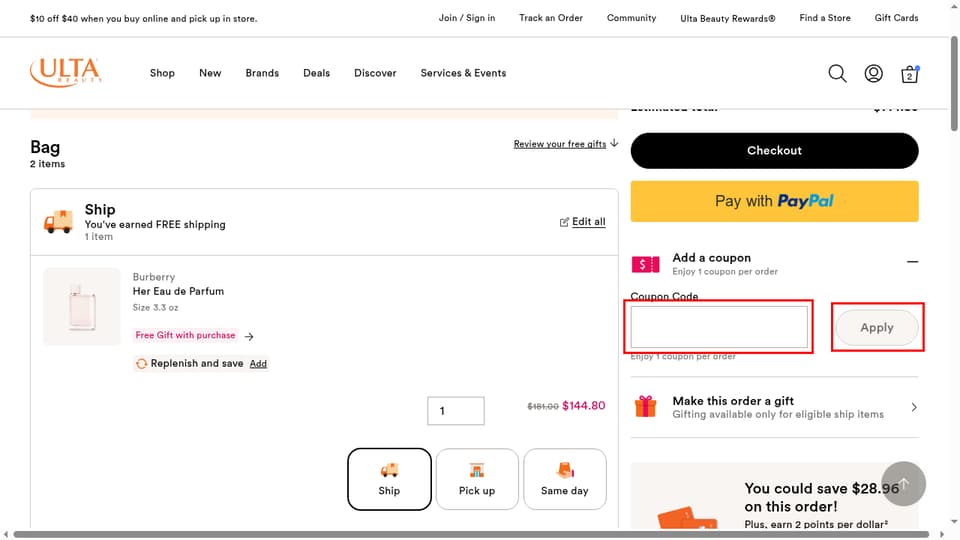Click the Burberry brand name
Image resolution: width=960 pixels, height=540 pixels.
click(x=154, y=277)
